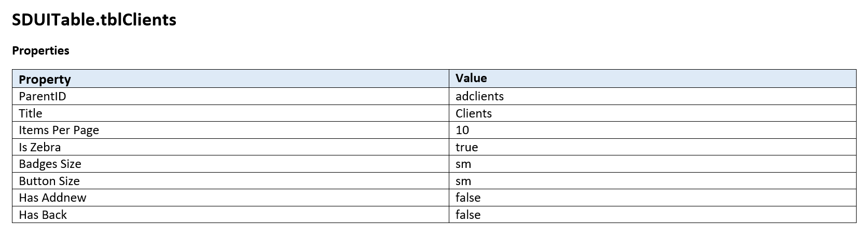Click the sm value for Button Size
The width and height of the screenshot is (868, 235).
pos(463,181)
